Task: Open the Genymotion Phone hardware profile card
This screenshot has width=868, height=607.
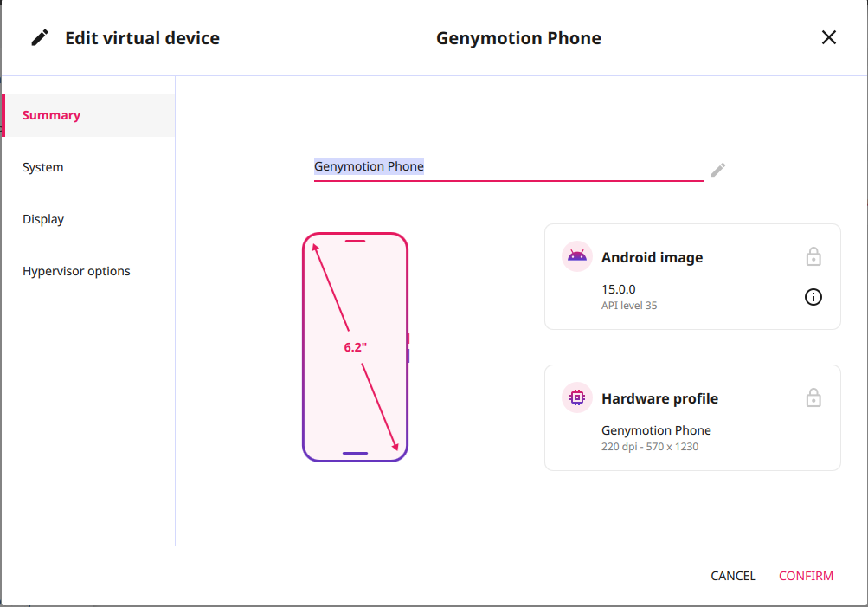Action: (691, 417)
